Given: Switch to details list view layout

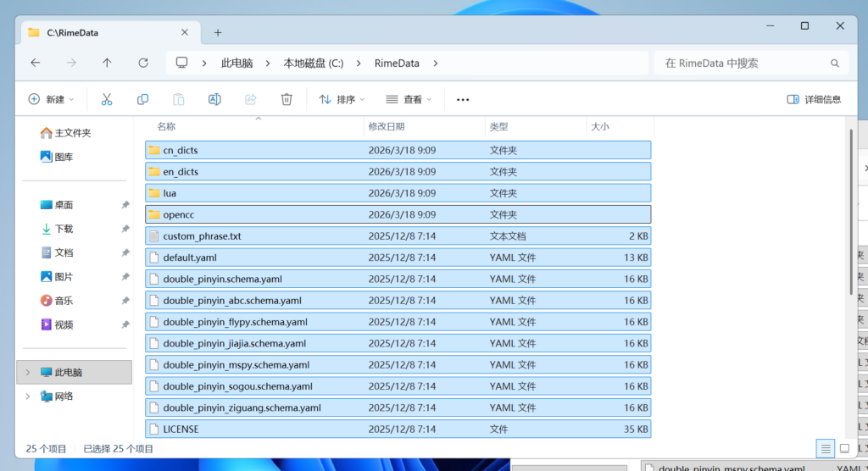Looking at the screenshot, I should click(825, 448).
